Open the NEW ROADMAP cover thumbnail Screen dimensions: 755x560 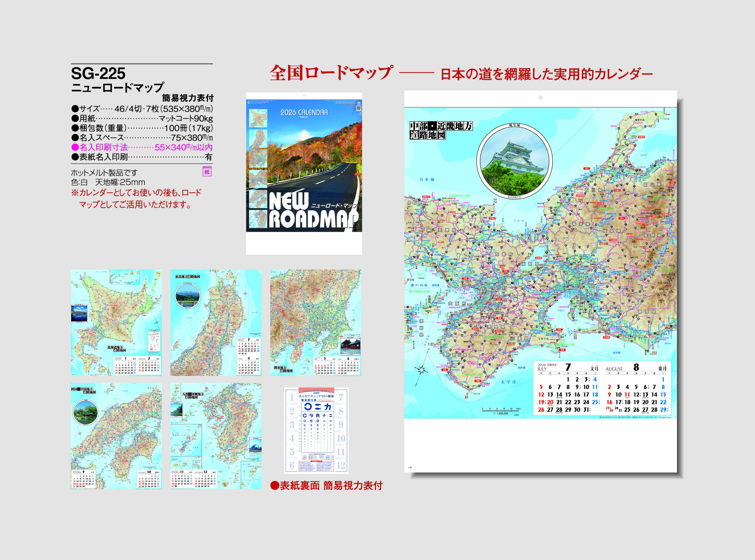pos(304,173)
